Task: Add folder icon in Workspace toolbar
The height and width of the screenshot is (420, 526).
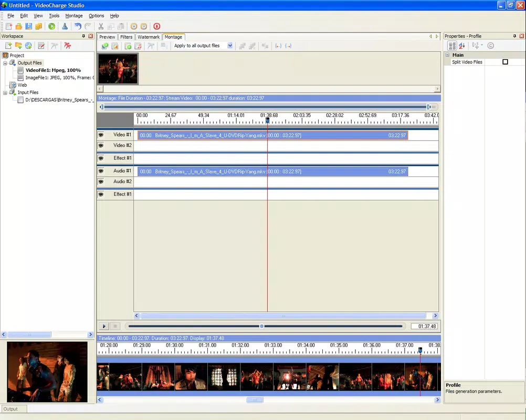Action: pyautogui.click(x=18, y=46)
